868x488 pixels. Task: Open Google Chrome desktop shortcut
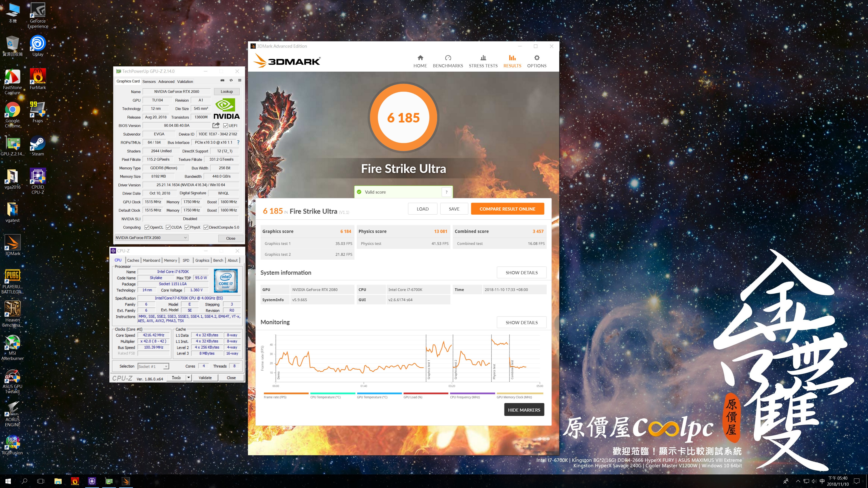12,115
